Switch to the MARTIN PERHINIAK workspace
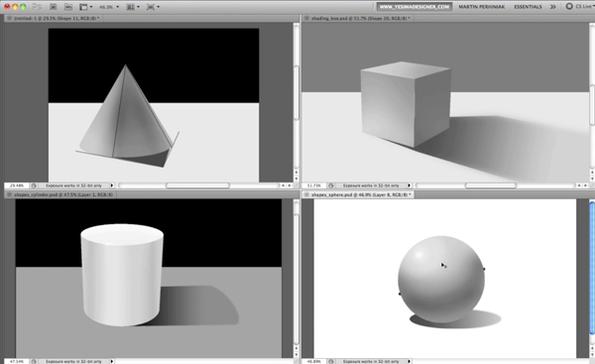 point(482,7)
